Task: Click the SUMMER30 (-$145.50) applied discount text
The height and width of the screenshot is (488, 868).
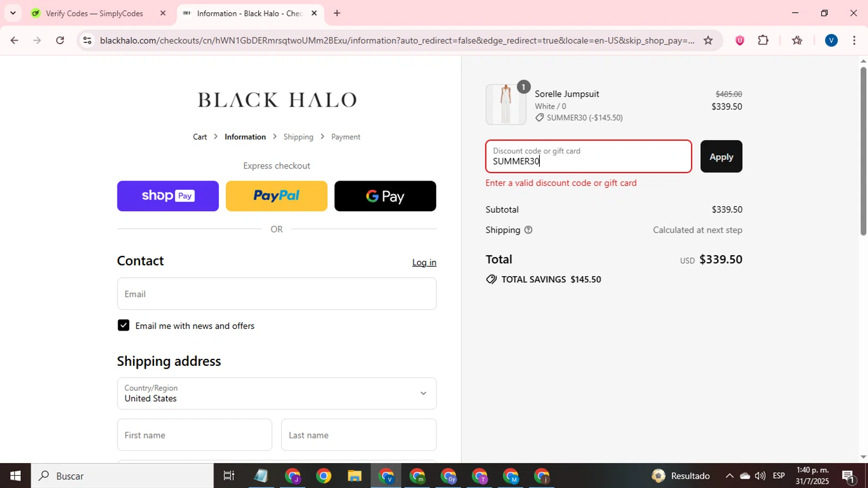Action: (x=584, y=118)
